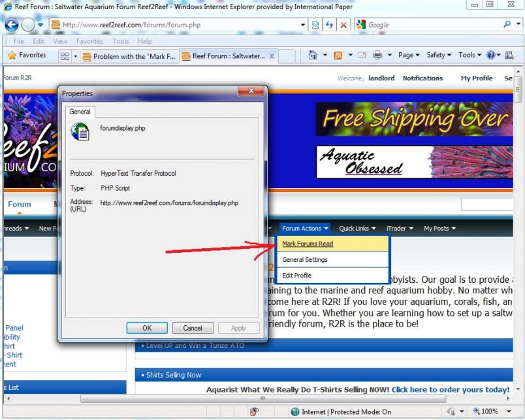
Task: Click the red Stop loading icon
Action: pyautogui.click(x=343, y=25)
